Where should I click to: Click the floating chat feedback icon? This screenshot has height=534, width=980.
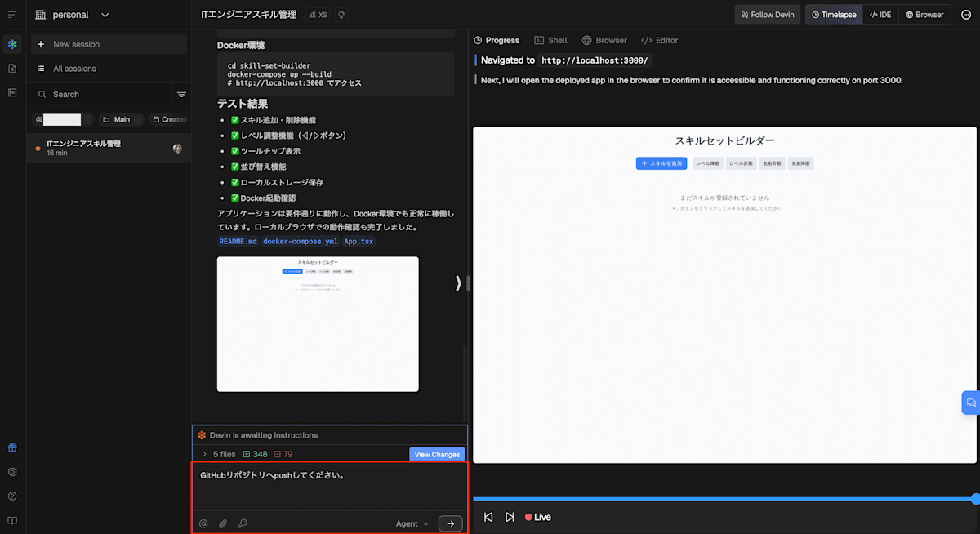pyautogui.click(x=970, y=403)
